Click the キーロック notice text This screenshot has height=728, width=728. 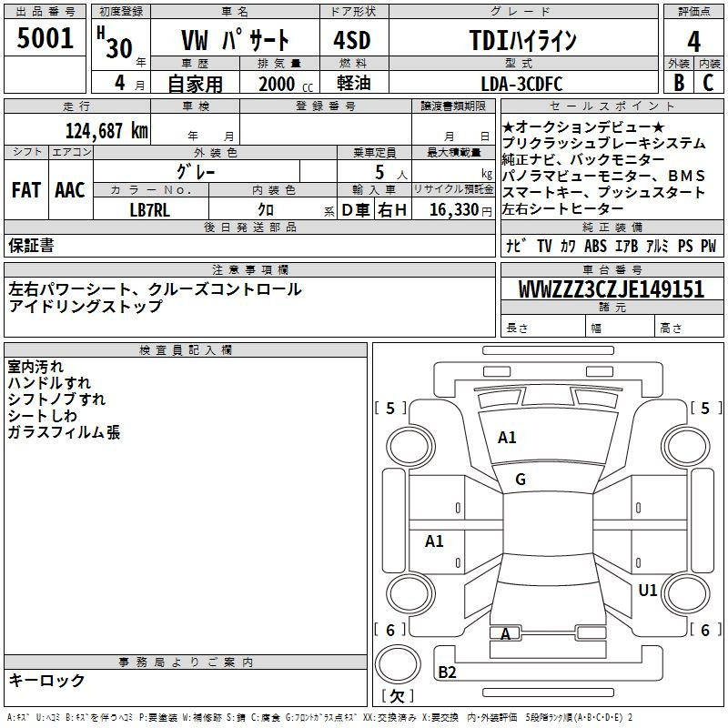(x=46, y=680)
